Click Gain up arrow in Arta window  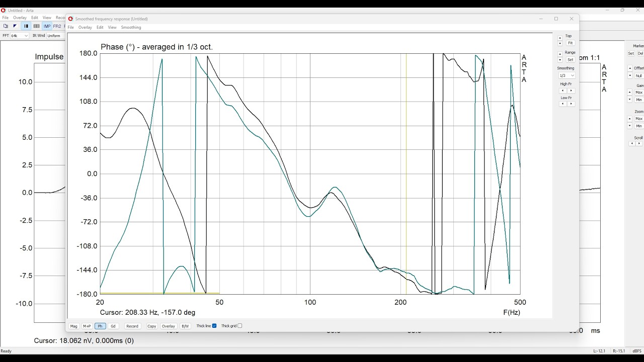tap(630, 93)
